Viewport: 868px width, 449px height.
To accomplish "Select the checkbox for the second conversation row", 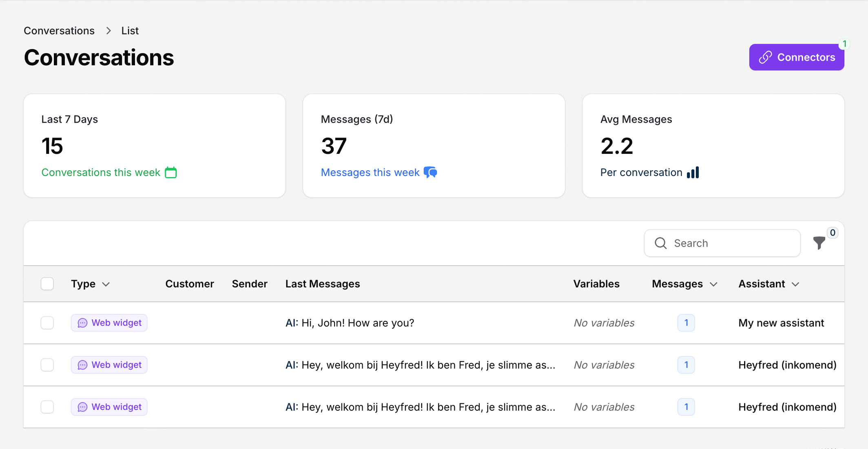I will pyautogui.click(x=47, y=365).
